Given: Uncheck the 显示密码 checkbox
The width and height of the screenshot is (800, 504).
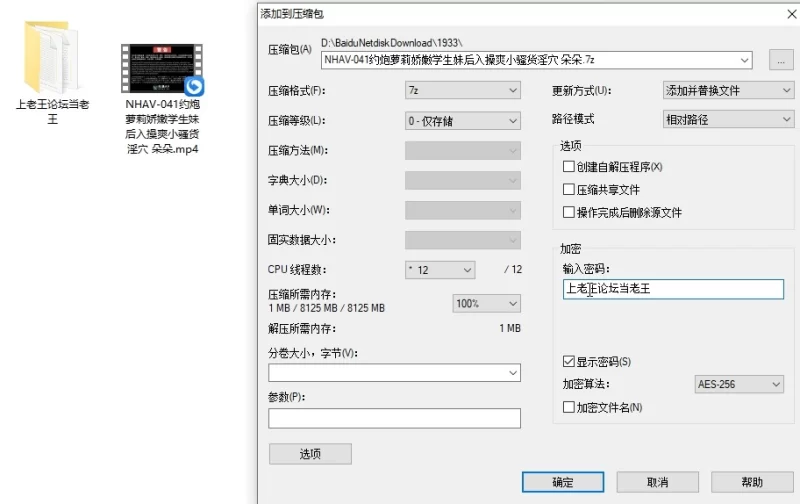Looking at the screenshot, I should tap(568, 362).
